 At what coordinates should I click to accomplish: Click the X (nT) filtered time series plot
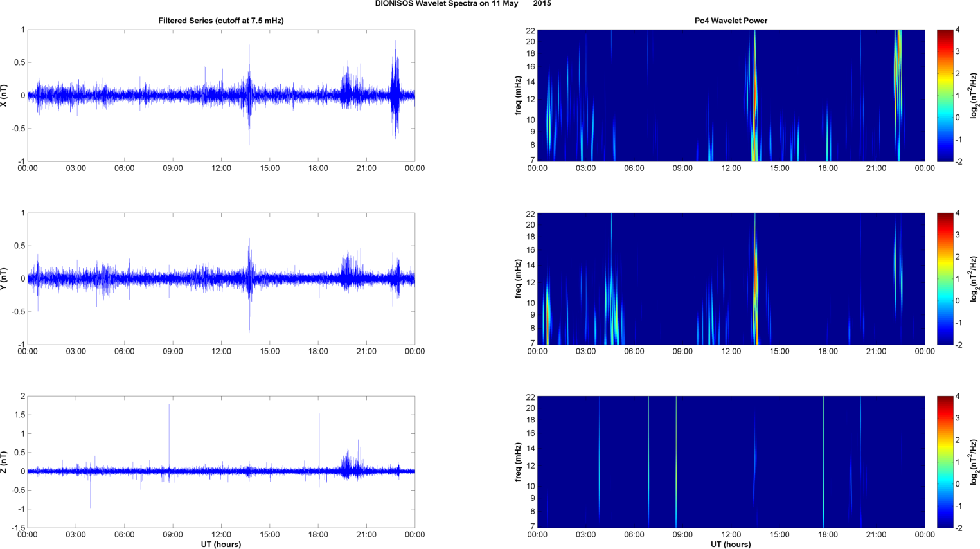(x=221, y=95)
